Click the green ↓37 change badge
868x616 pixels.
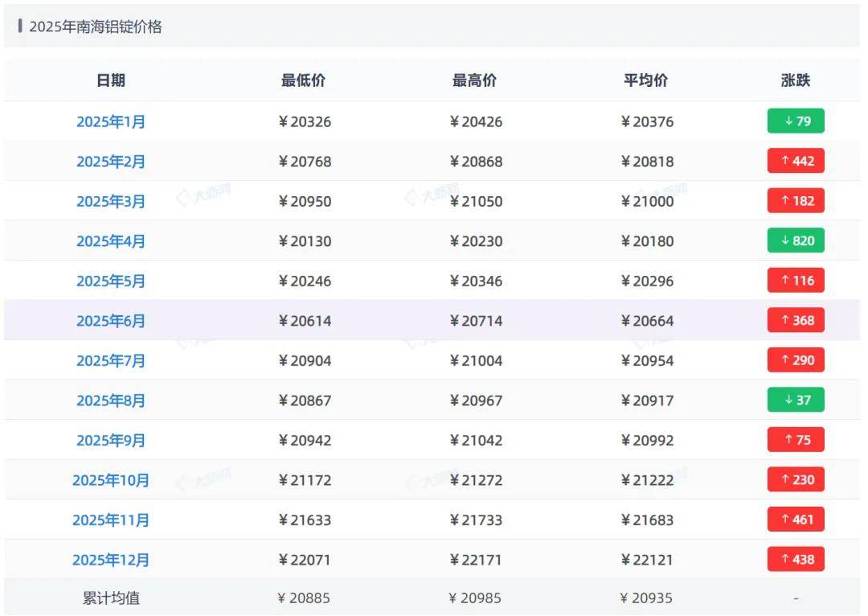tap(796, 400)
